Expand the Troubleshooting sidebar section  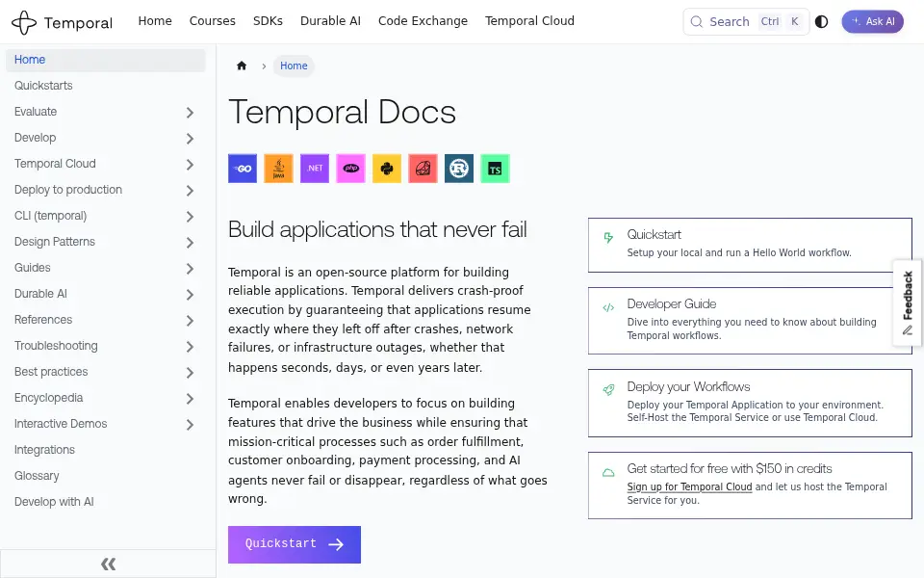tap(190, 346)
